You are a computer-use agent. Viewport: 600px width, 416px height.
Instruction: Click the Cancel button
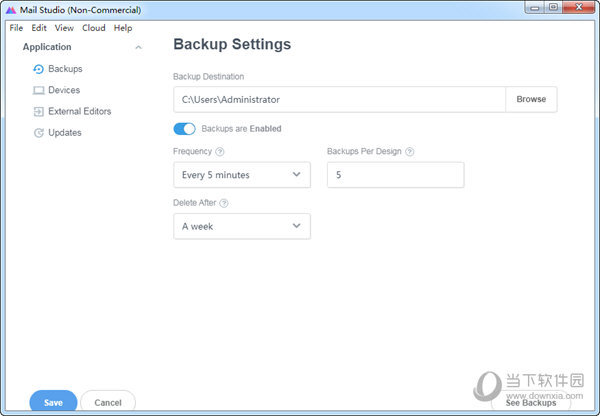coord(108,402)
